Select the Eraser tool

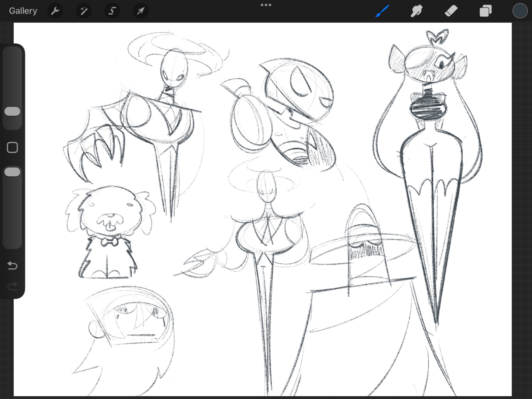451,11
